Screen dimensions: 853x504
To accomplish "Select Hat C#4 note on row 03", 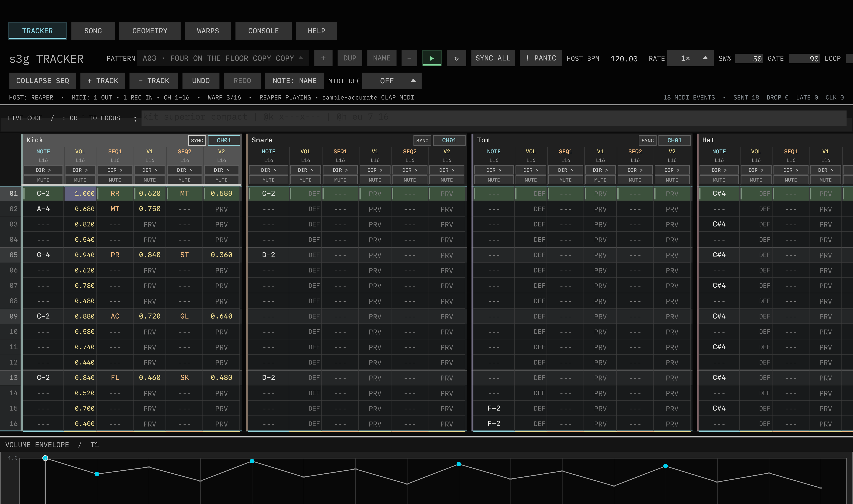I will (719, 224).
